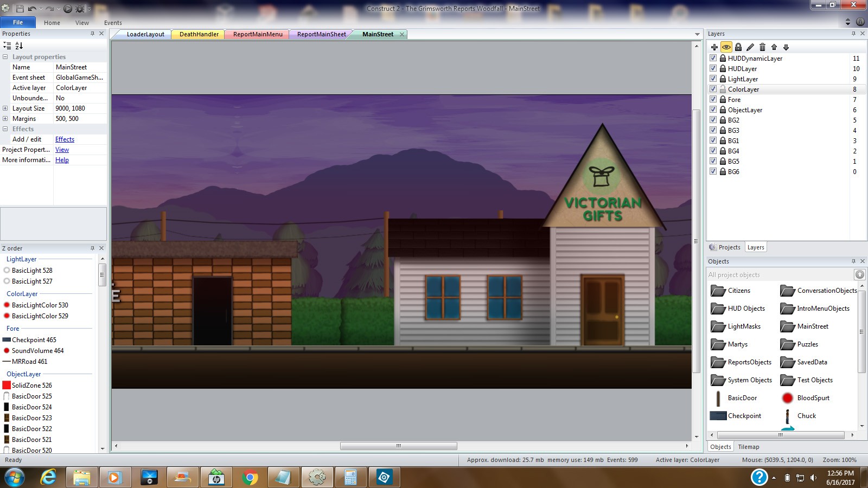Move selected layer up with arrow icon
This screenshot has height=488, width=868.
point(774,47)
